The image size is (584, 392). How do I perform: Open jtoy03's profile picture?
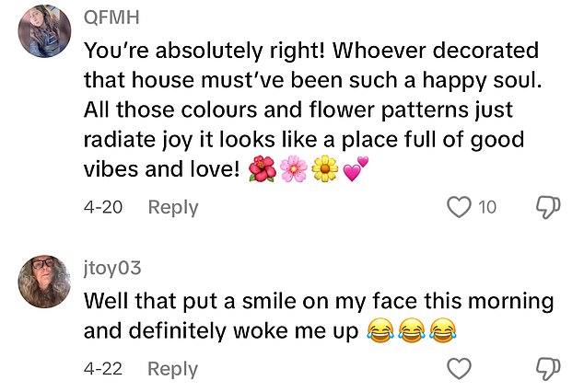click(45, 282)
